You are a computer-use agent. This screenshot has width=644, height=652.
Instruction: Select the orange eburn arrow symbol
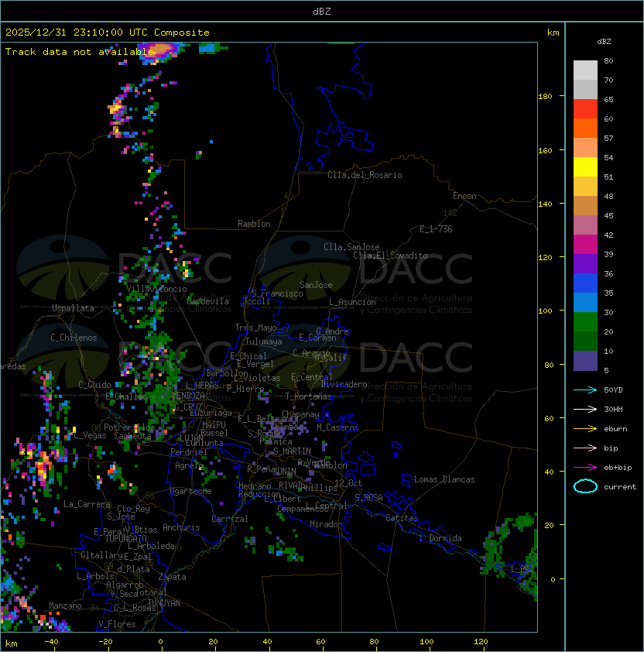(585, 428)
